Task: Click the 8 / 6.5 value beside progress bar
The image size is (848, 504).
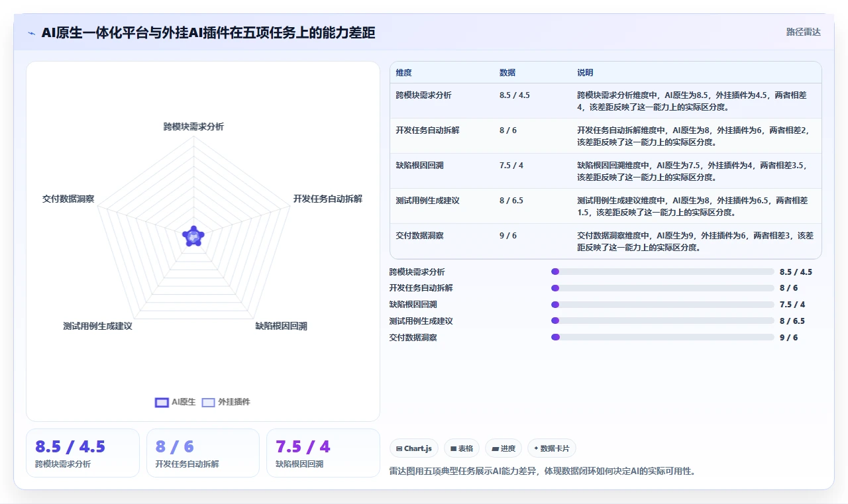Action: [792, 321]
